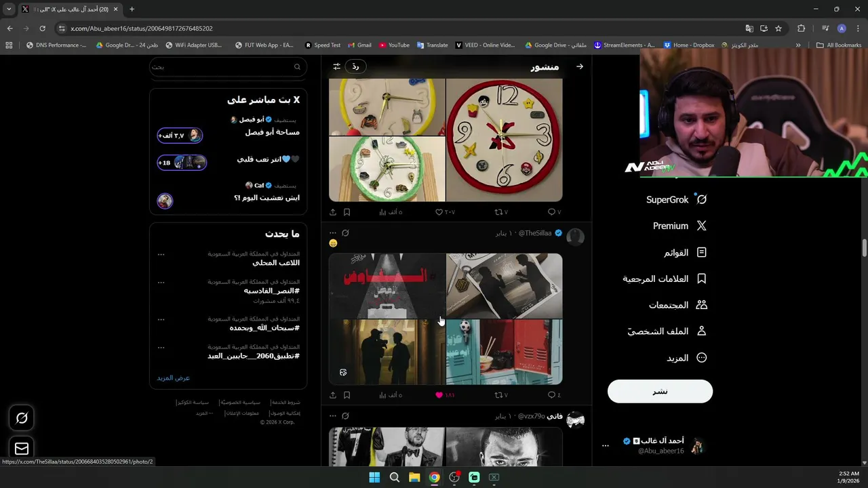868x488 pixels.
Task: Open floating Messages envelope button
Action: [x=22, y=448]
